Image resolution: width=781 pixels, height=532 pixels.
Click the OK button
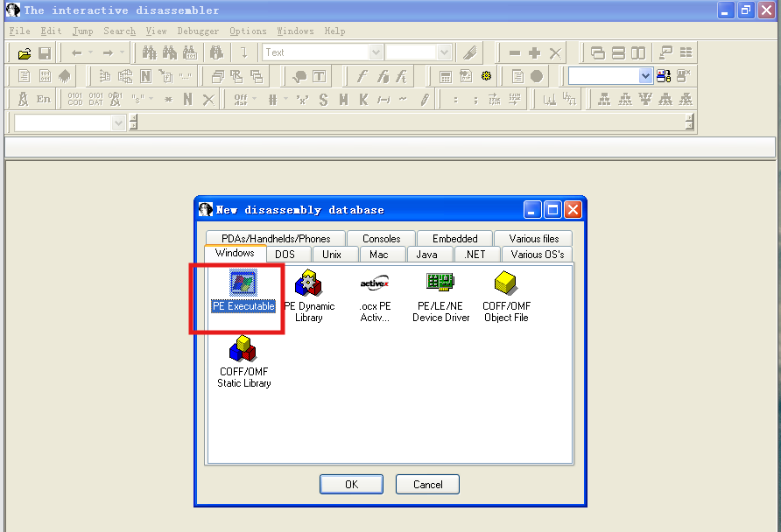(x=351, y=484)
